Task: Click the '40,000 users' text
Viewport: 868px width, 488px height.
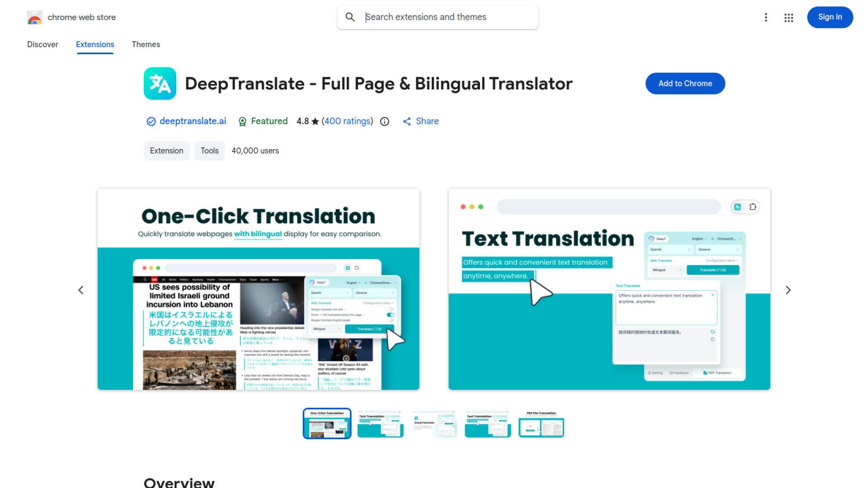Action: (255, 151)
